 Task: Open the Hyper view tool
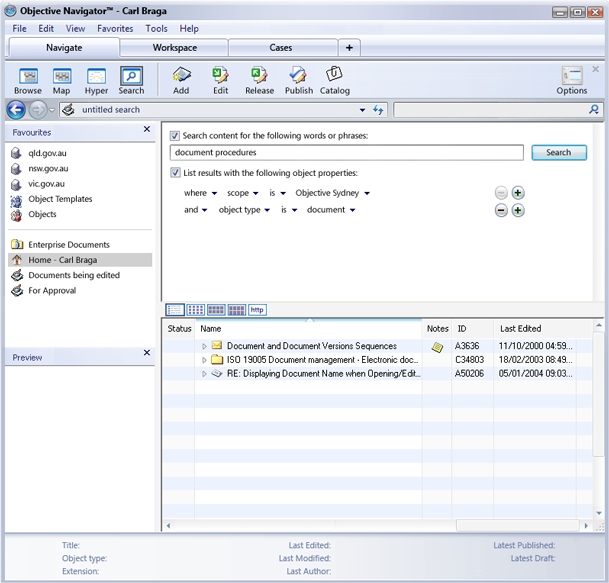coord(96,81)
